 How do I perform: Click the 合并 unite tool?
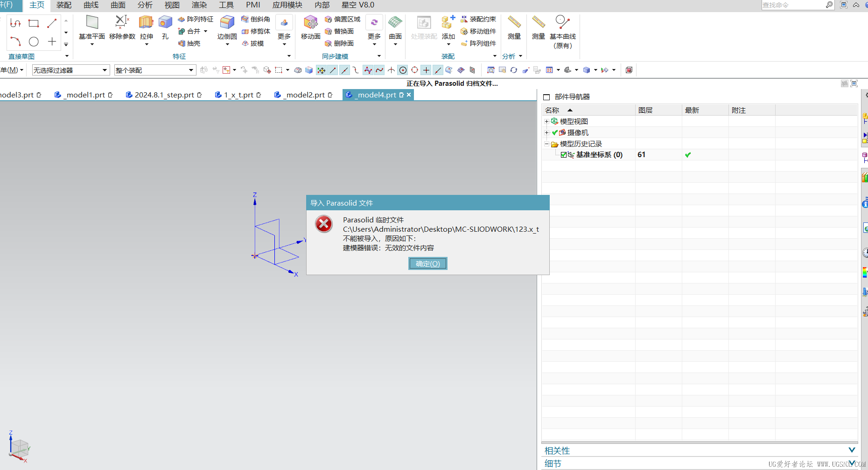point(189,31)
